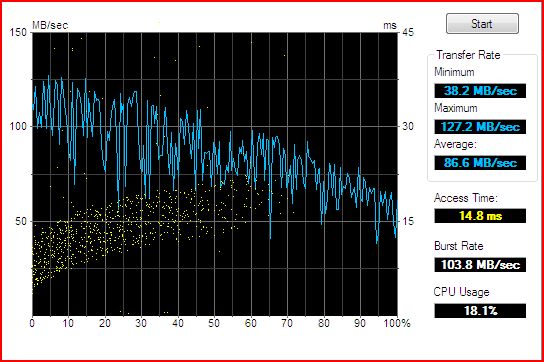
Task: Click the 0 mark on the horizontal axis
Action: coord(32,323)
